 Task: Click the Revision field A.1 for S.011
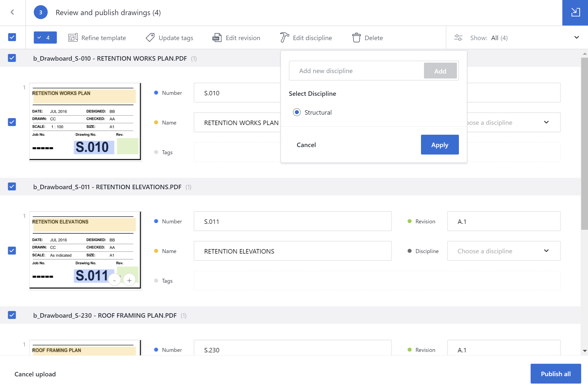[504, 221]
